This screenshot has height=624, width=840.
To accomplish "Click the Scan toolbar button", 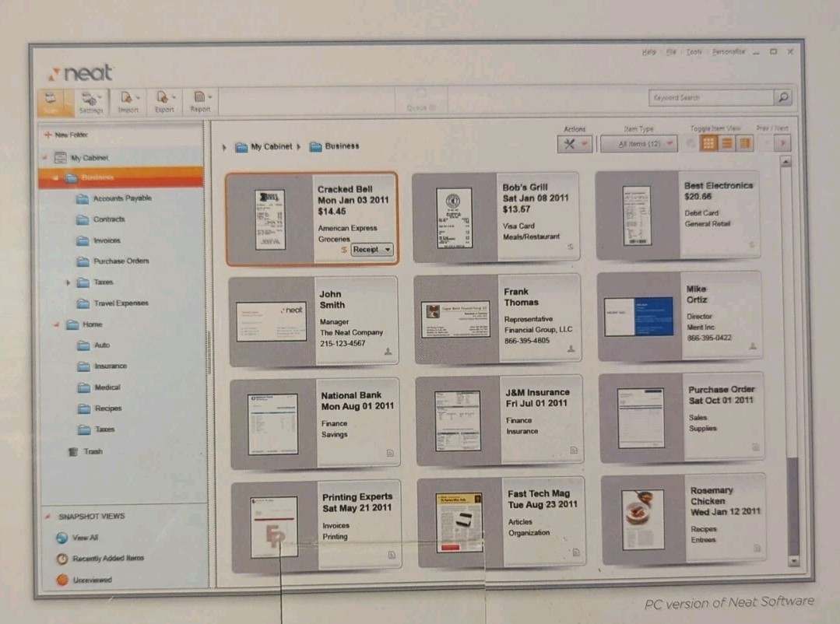I will click(x=52, y=101).
